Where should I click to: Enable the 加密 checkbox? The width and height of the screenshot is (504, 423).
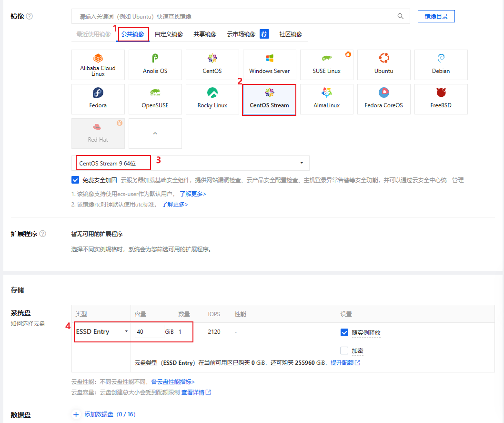pos(344,351)
